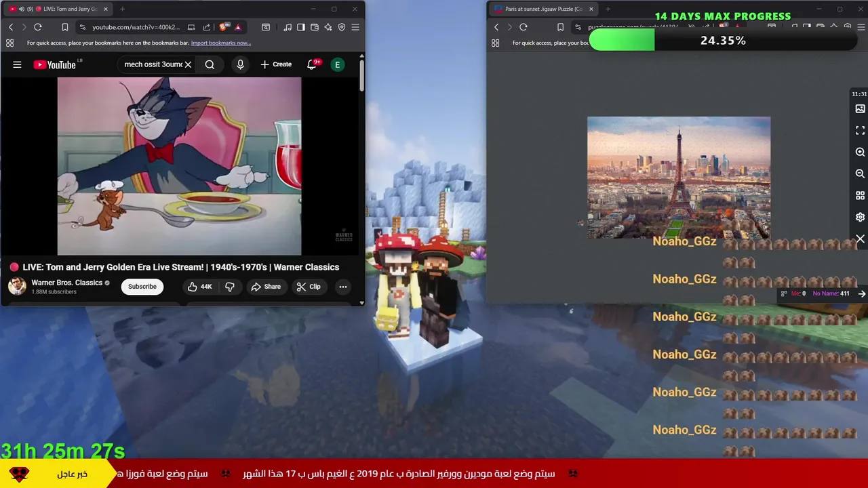Open Brave Rewards triangle icon
The image size is (868, 488).
(238, 27)
